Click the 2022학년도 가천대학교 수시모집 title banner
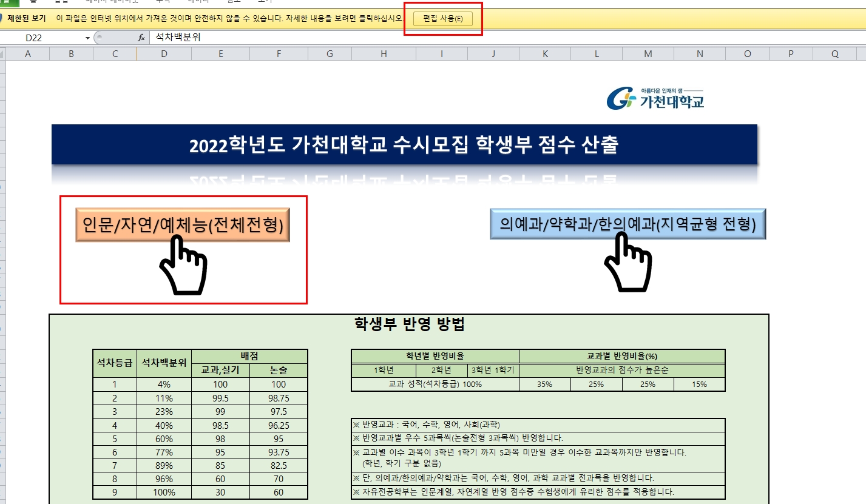 click(404, 144)
